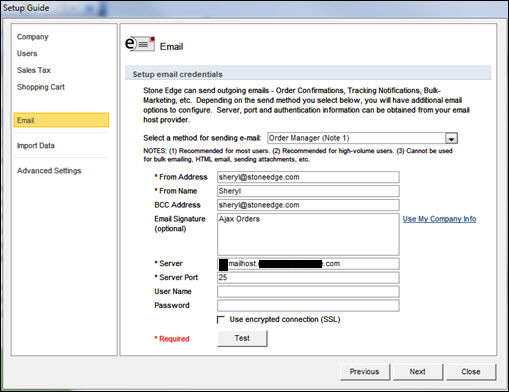Click the empty Password field
Image resolution: width=509 pixels, height=392 pixels.
[x=308, y=306]
